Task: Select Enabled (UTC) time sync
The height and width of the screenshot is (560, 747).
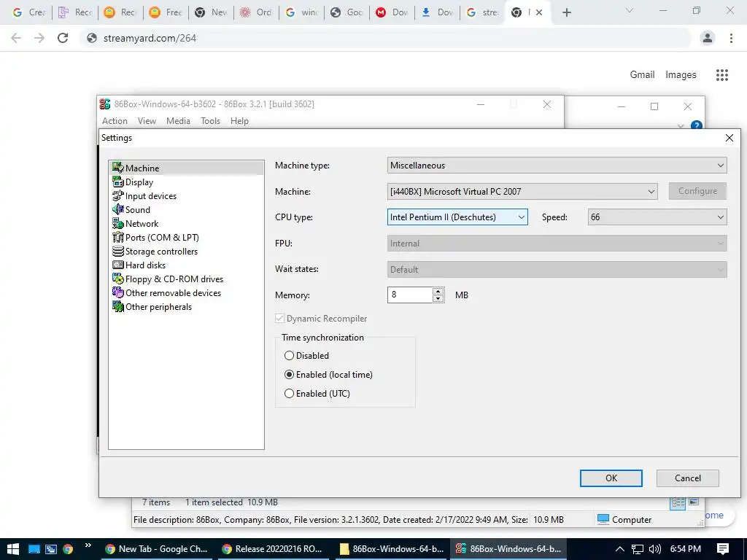Action: coord(289,393)
